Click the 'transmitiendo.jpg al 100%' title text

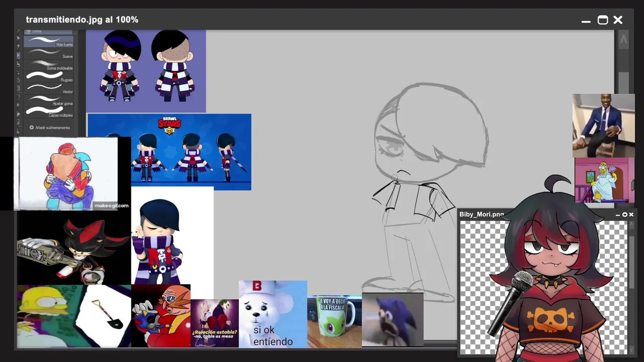coord(82,20)
